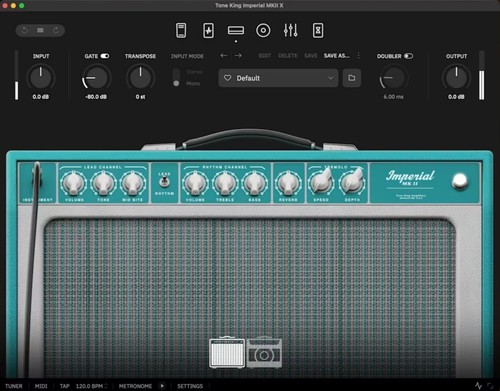Image resolution: width=500 pixels, height=391 pixels.
Task: Open the MIDI settings
Action: [41, 386]
